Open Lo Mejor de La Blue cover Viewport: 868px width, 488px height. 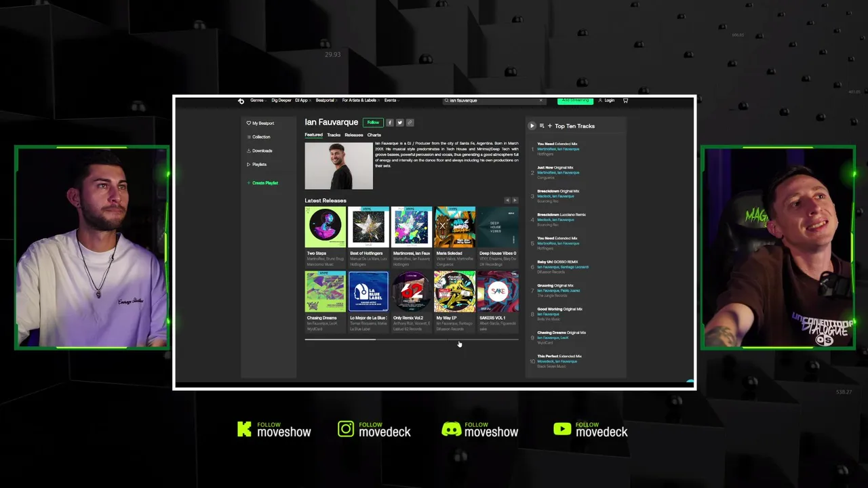(x=368, y=291)
